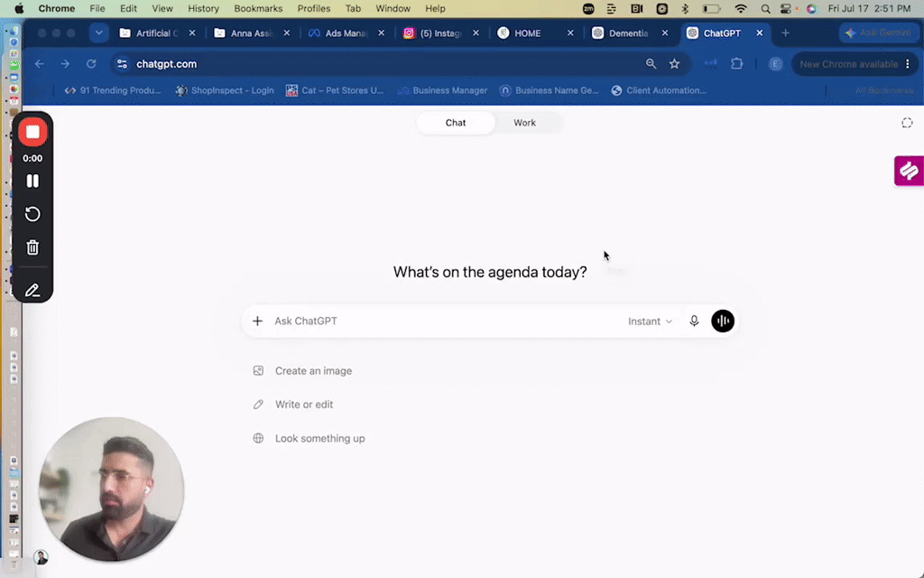The image size is (924, 578).
Task: Open the Instant model dropdown
Action: [650, 322]
